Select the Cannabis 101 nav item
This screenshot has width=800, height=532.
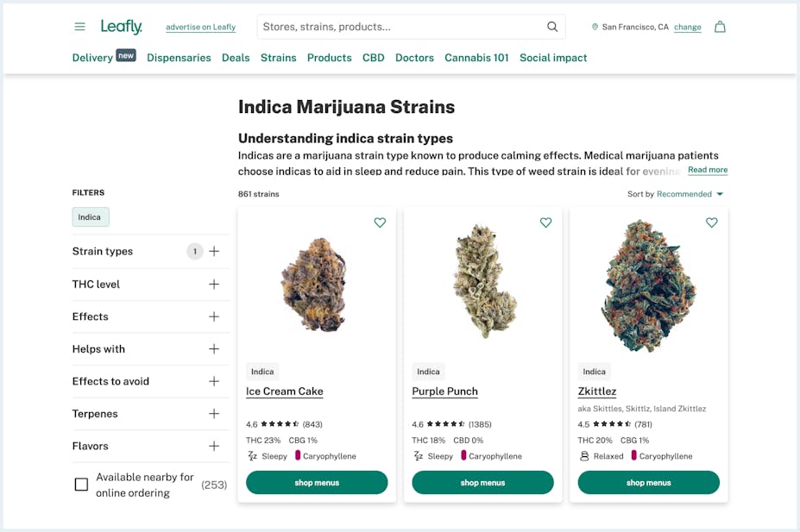point(476,58)
